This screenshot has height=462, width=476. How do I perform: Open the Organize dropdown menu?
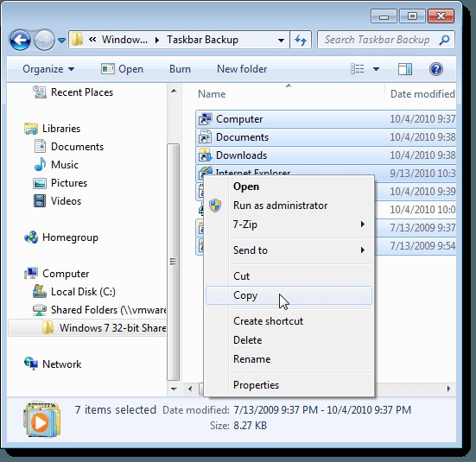click(x=48, y=69)
